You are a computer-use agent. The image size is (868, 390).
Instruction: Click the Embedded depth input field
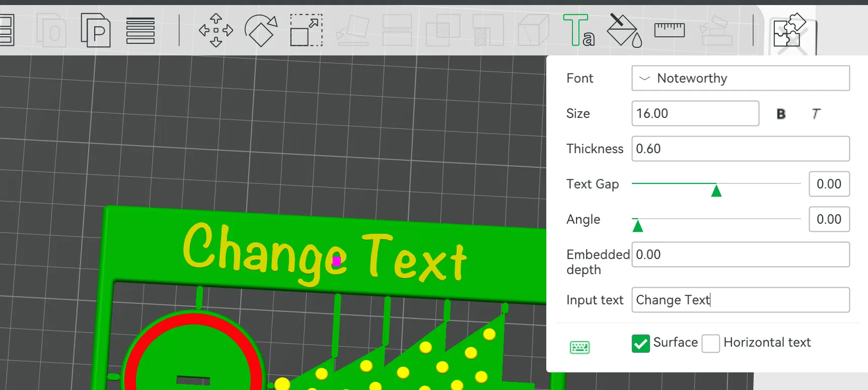click(741, 254)
